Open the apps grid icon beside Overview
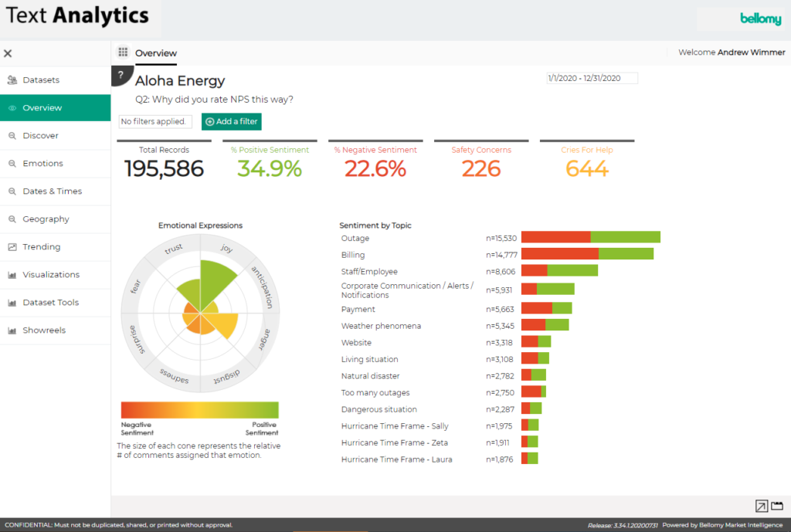The width and height of the screenshot is (791, 532). [x=123, y=53]
